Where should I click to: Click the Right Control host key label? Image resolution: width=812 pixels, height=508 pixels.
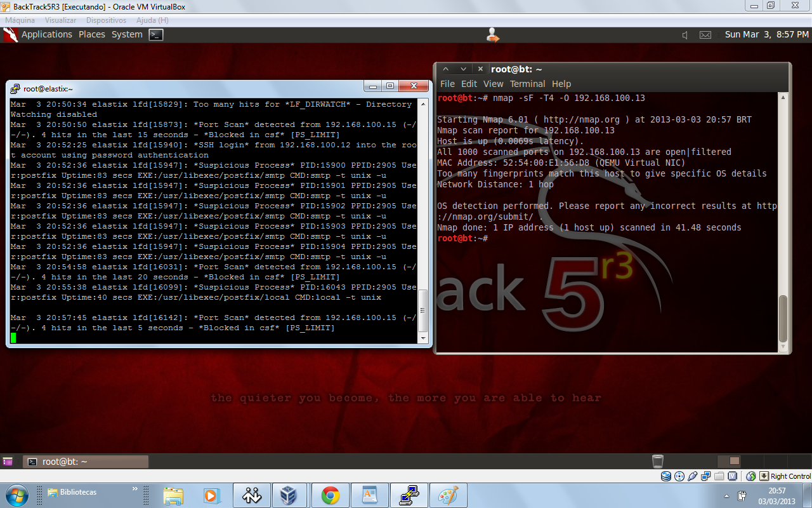click(790, 476)
